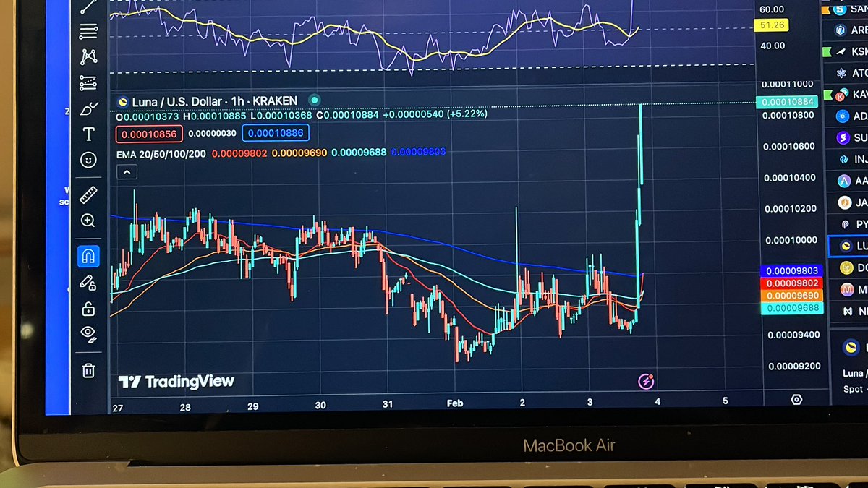Click the green market status dot
The height and width of the screenshot is (488, 868).
coord(314,100)
